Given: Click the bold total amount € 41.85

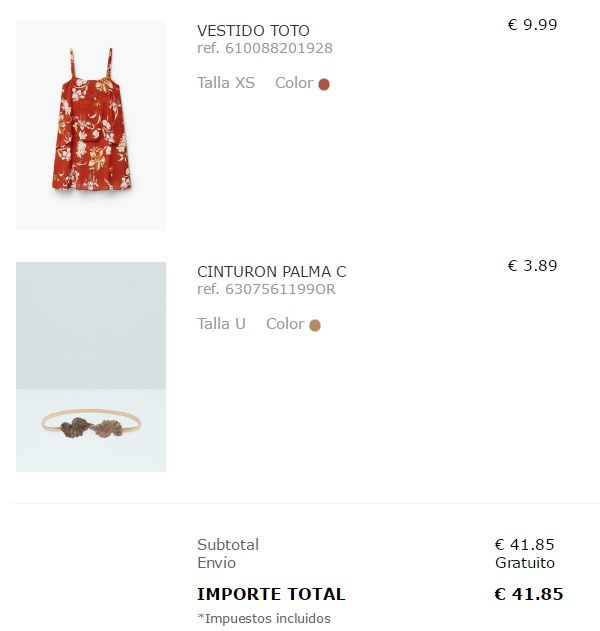Looking at the screenshot, I should 529,594.
